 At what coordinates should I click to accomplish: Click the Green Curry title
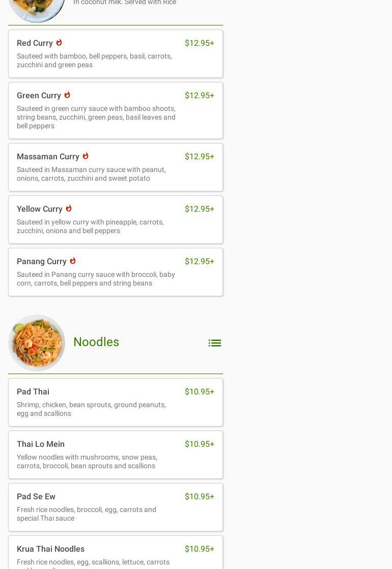[39, 96]
